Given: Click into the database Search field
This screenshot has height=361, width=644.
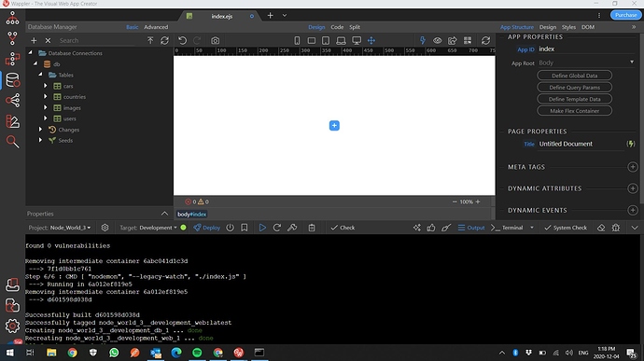Looking at the screenshot, I should pos(96,40).
